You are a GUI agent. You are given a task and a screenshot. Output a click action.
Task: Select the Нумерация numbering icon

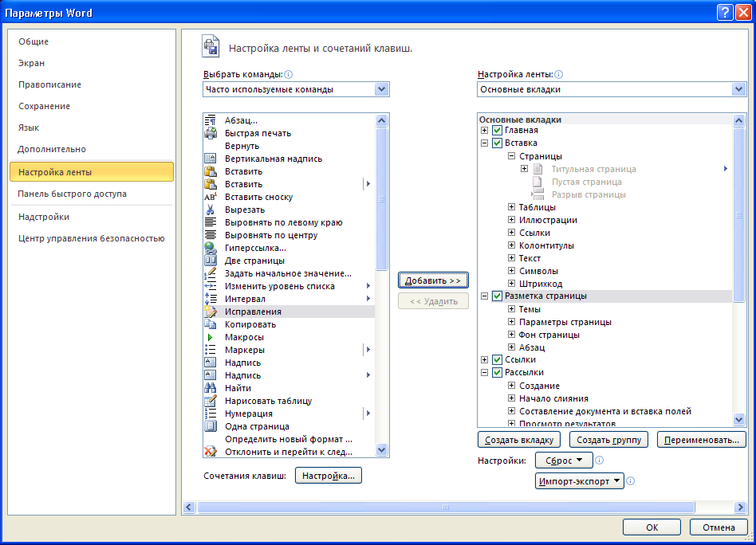[211, 414]
